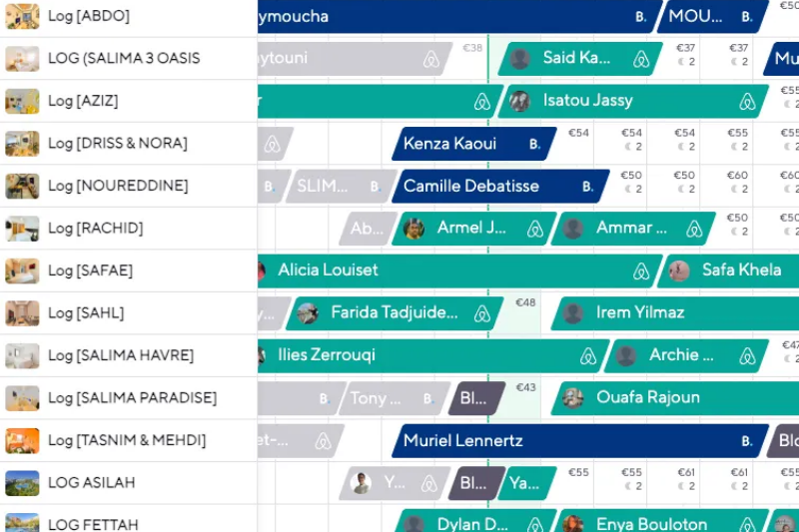Open Irem Yilmaz reservation bar

[675, 313]
